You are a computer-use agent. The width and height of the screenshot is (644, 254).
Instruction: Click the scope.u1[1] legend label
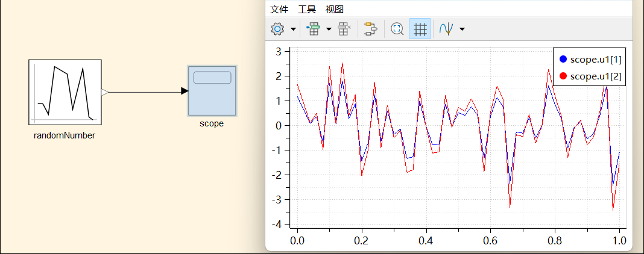pos(595,59)
